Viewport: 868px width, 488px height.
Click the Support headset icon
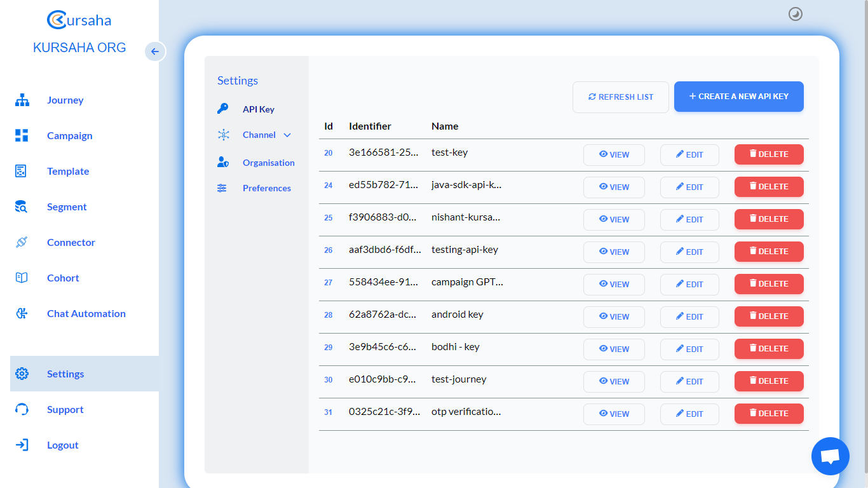point(22,409)
